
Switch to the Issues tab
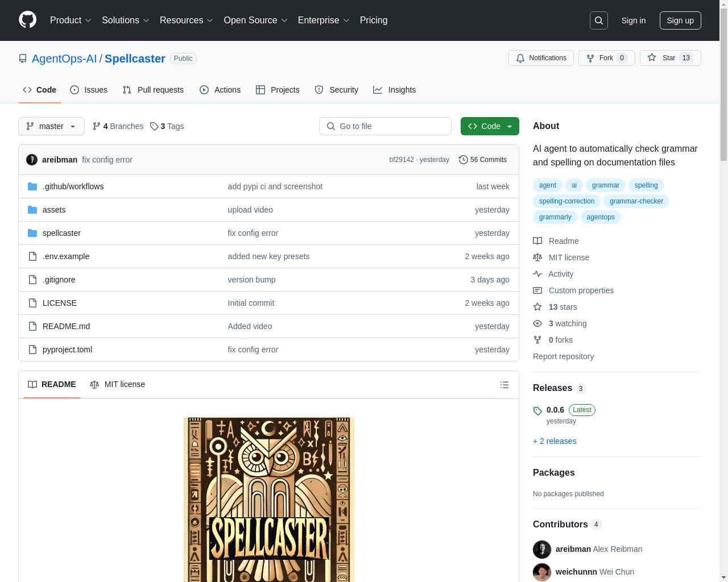(x=89, y=90)
